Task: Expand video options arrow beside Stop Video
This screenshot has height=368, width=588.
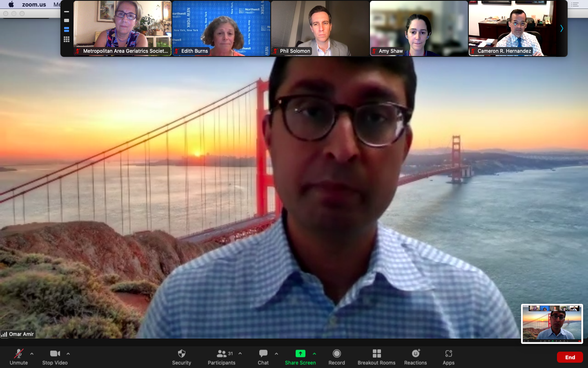Action: [68, 354]
